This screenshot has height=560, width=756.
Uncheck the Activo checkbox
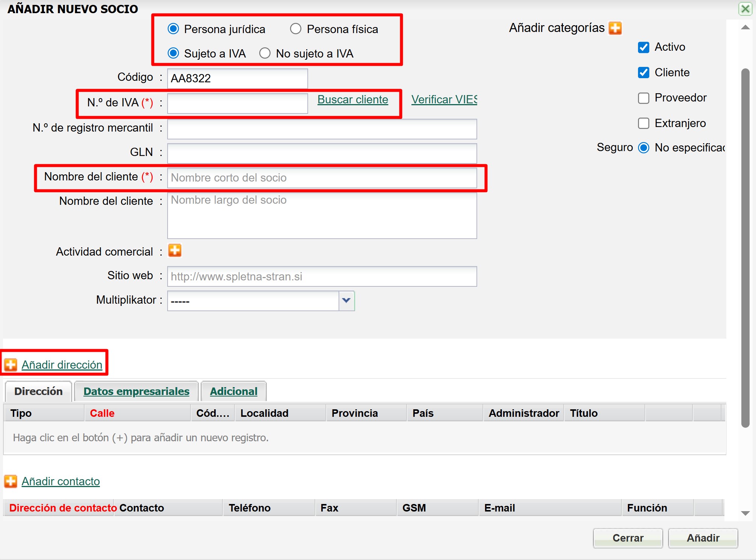coord(644,47)
